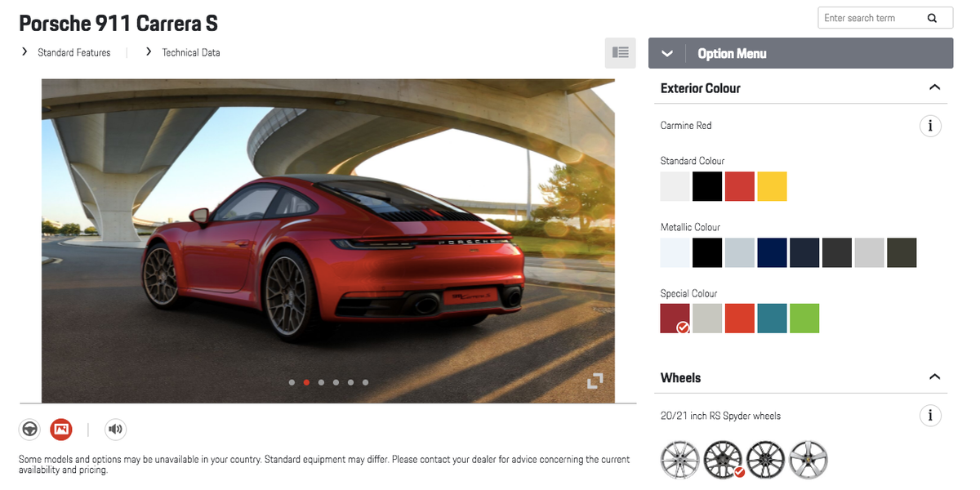Image resolution: width=980 pixels, height=490 pixels.
Task: Collapse the Wheels section
Action: coord(934,377)
